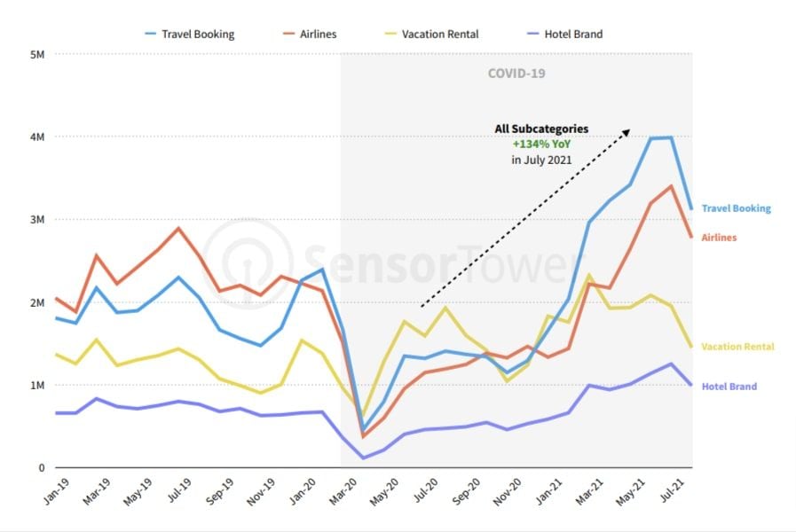
Task: Click the arrowhead of the dotted trend arrow
Action: point(626,133)
